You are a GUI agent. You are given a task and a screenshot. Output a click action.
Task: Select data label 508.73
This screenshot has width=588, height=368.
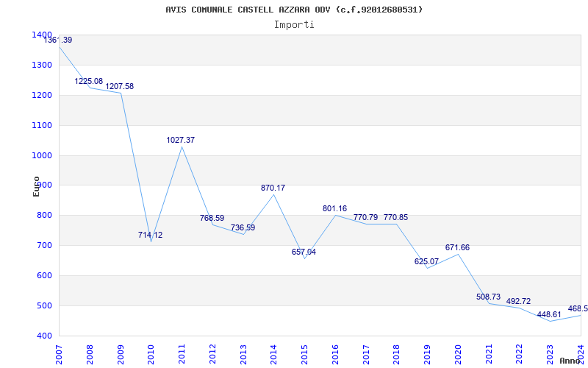488,297
